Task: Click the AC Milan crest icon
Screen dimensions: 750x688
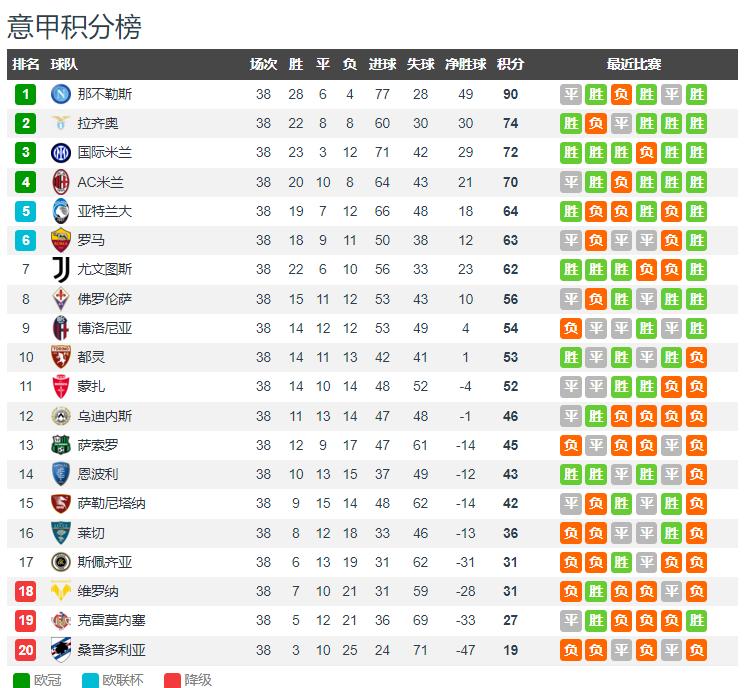Action: (61, 182)
